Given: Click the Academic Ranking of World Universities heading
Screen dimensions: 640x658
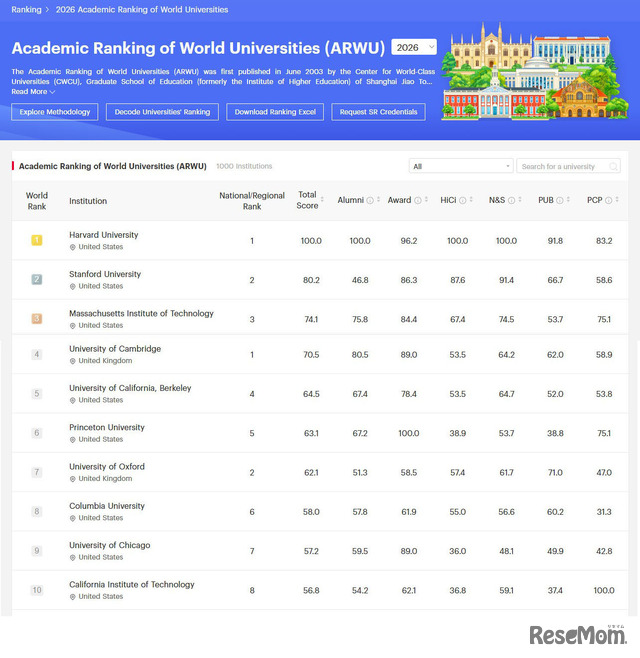Looking at the screenshot, I should [198, 48].
